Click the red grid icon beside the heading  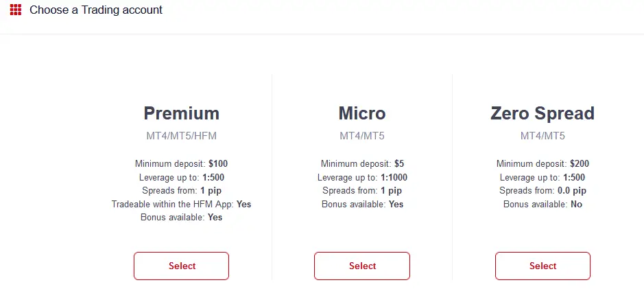pyautogui.click(x=16, y=10)
